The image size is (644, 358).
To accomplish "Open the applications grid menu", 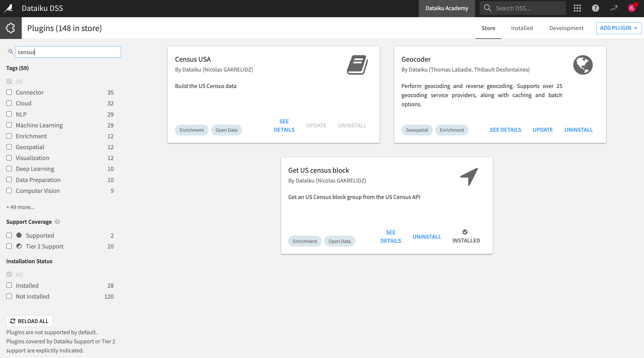I will [x=577, y=8].
